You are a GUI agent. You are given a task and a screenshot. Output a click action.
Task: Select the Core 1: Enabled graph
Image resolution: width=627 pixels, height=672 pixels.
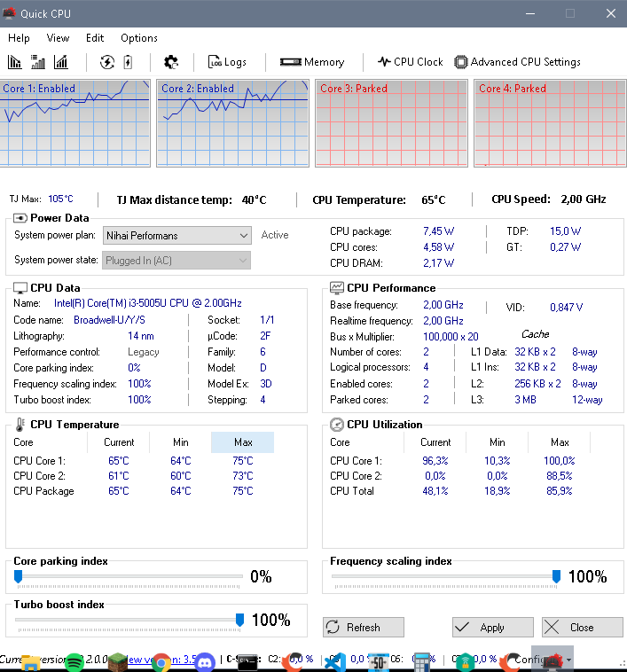pos(75,123)
